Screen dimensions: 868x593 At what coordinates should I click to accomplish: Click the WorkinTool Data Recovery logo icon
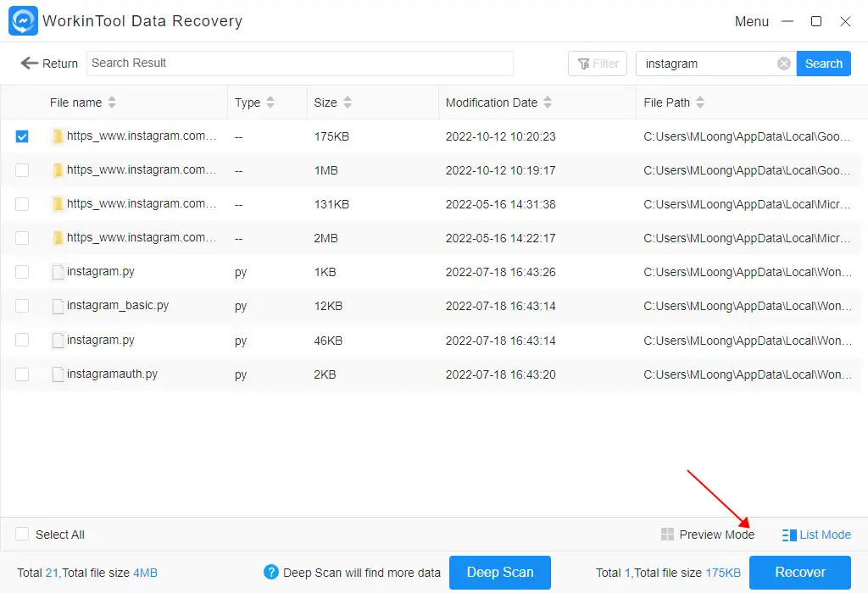[23, 21]
